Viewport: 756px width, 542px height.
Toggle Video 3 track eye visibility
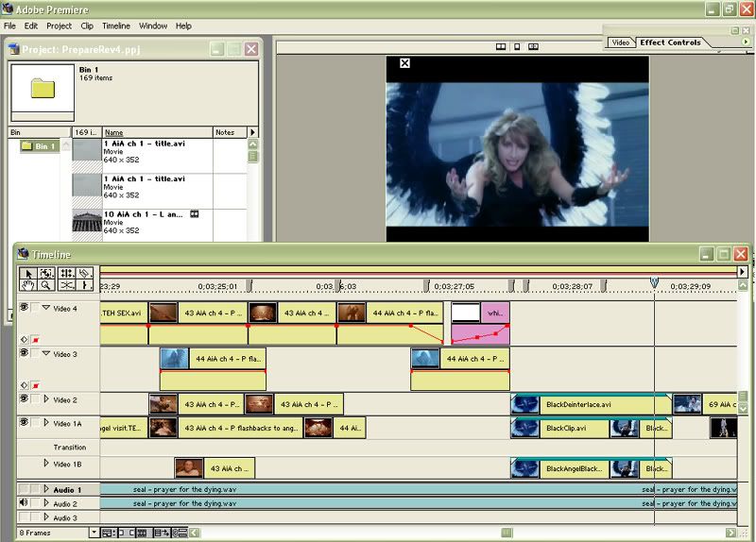coord(24,352)
